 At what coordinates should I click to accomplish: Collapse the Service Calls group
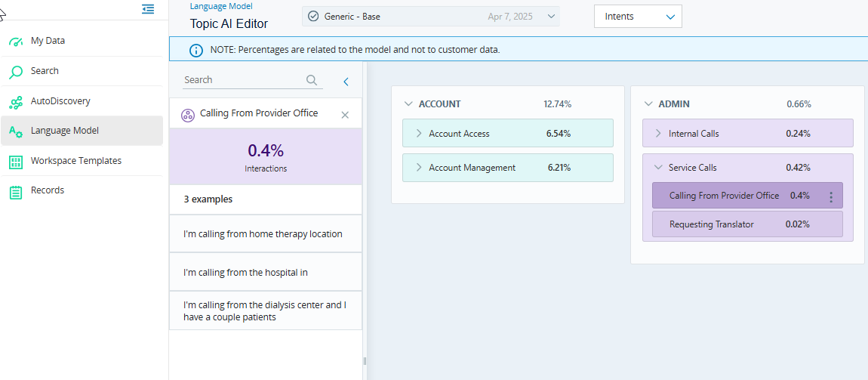[658, 168]
